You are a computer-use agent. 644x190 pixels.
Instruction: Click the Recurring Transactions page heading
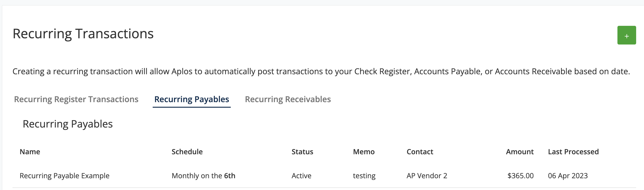[x=83, y=34]
